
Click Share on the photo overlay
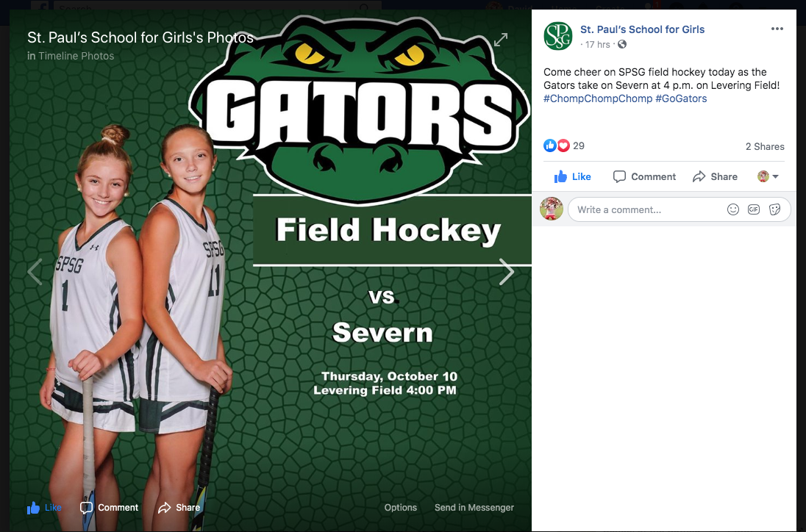[179, 507]
